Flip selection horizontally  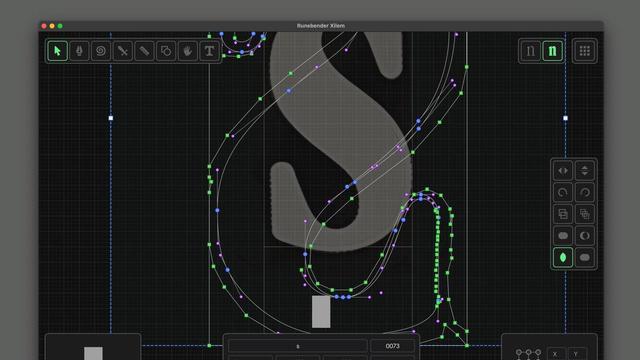coord(563,171)
